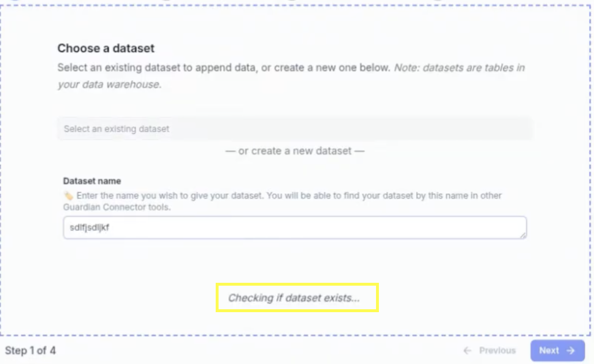Click the italic your data warehouse note
594x364 pixels.
pos(110,84)
